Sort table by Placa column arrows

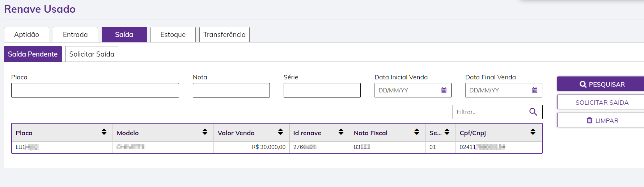tap(104, 132)
